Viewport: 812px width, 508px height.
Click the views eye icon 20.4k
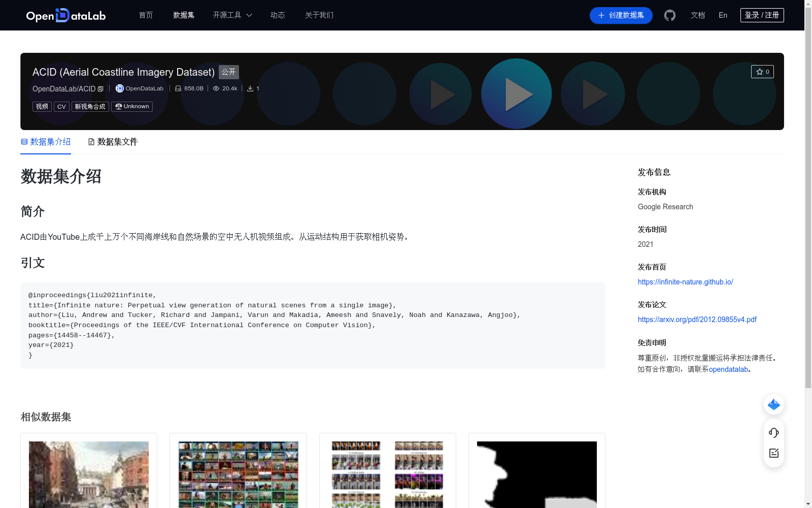[x=216, y=88]
